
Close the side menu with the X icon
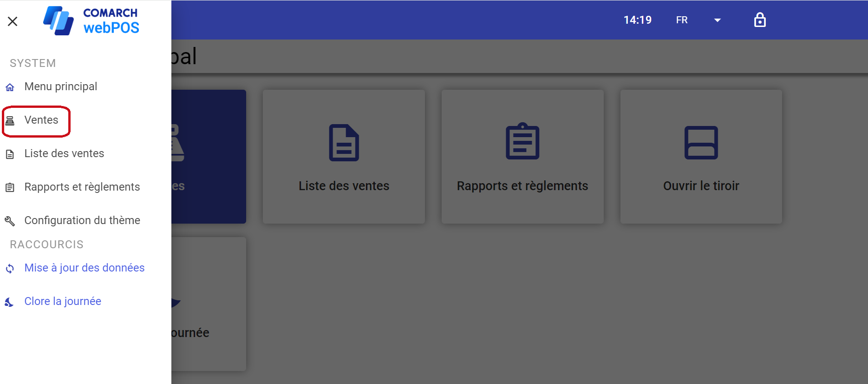13,21
